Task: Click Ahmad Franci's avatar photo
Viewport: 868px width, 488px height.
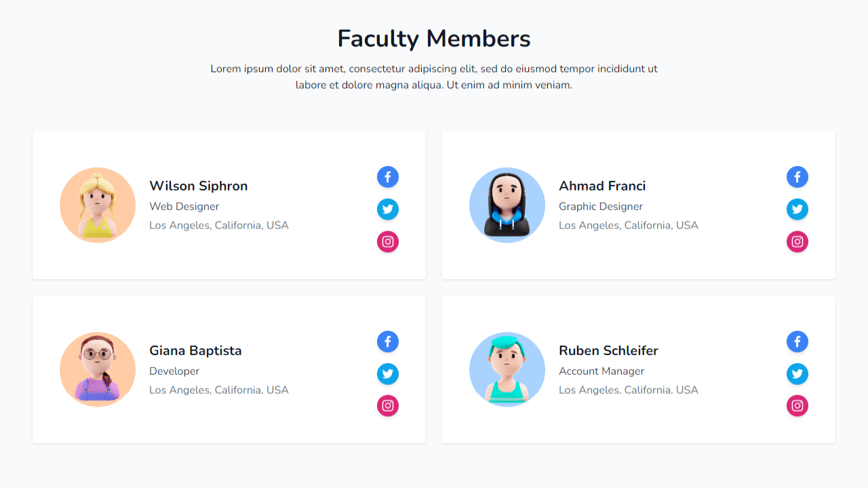Action: [x=507, y=205]
